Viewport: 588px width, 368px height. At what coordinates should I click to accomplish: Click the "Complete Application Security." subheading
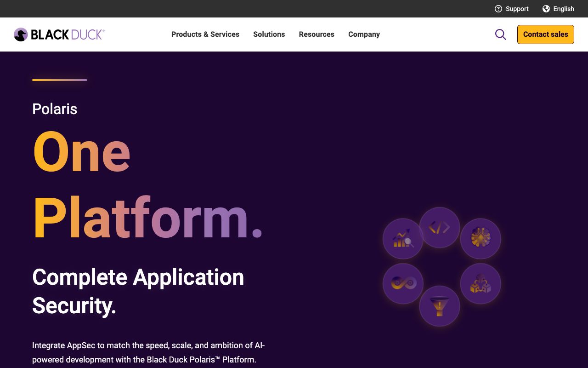138,291
